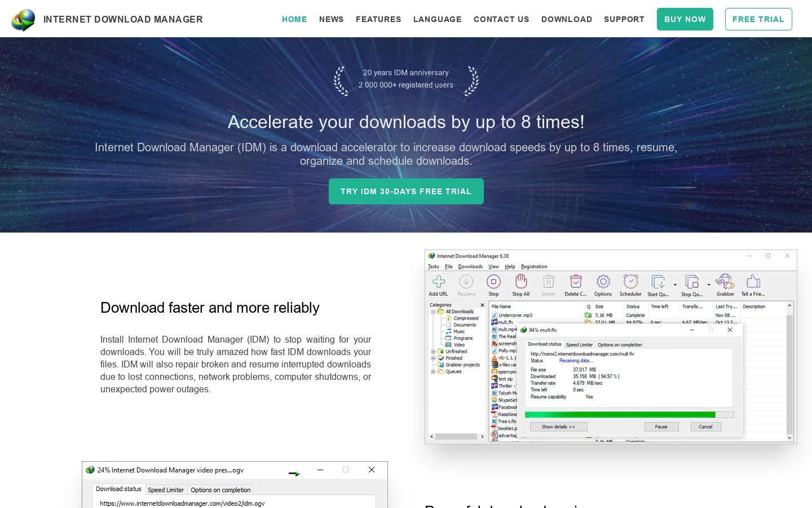The image size is (812, 508).
Task: Click the Tell a Friend thumbs-up icon
Action: pyautogui.click(x=753, y=282)
